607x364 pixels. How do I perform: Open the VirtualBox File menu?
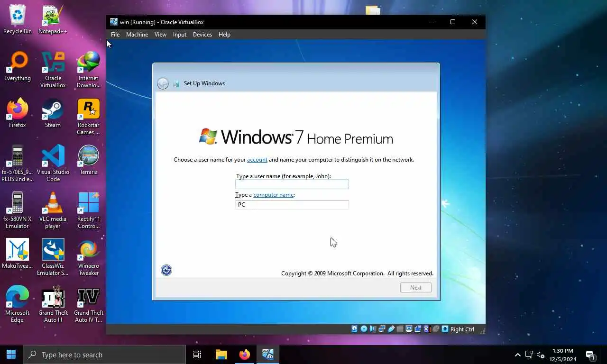pyautogui.click(x=115, y=35)
